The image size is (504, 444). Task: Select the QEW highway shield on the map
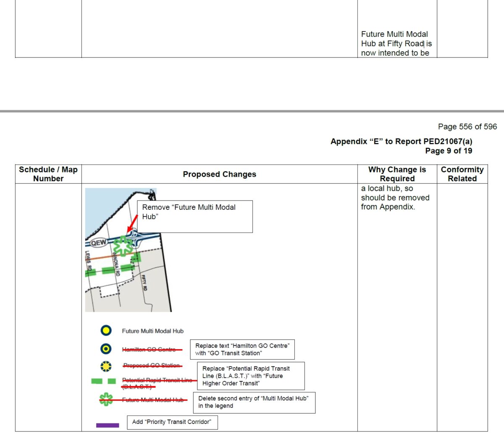pos(99,243)
